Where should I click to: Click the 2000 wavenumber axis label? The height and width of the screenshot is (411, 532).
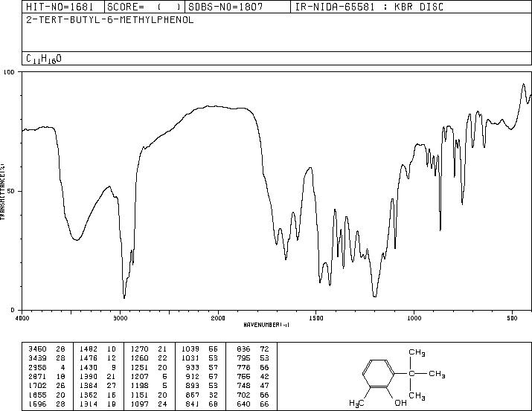tap(218, 318)
